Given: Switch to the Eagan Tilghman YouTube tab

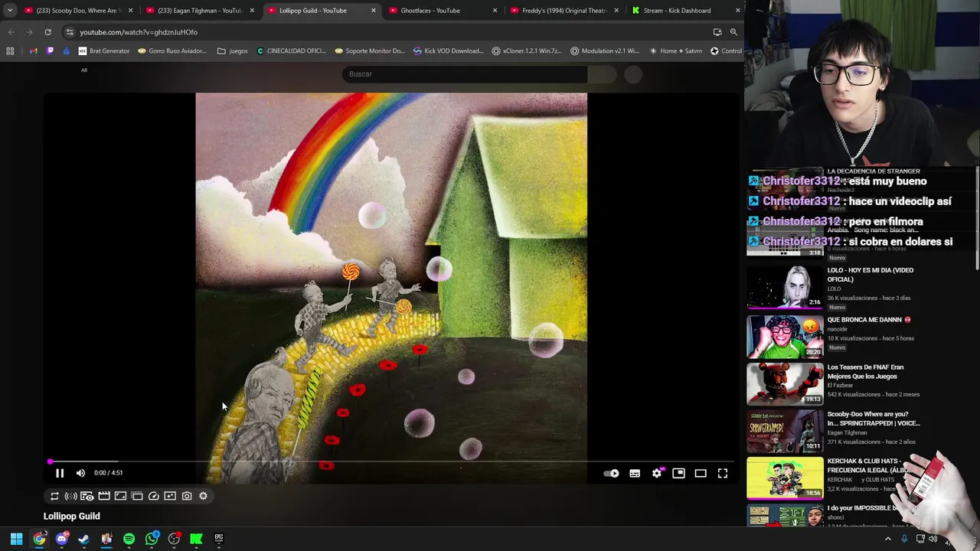Looking at the screenshot, I should (x=199, y=11).
